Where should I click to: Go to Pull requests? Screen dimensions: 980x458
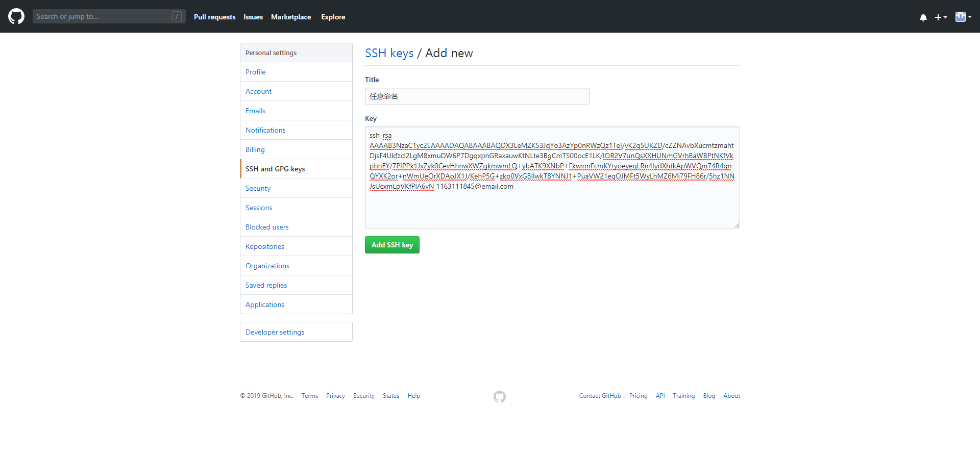click(215, 17)
